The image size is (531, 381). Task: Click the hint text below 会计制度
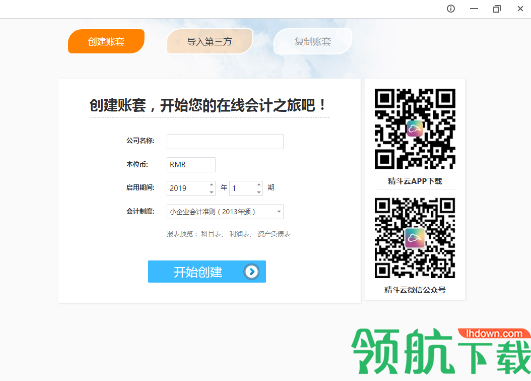point(228,234)
